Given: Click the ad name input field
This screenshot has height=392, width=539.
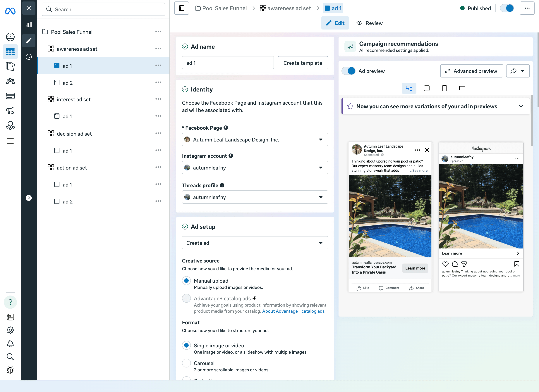Looking at the screenshot, I should [x=228, y=63].
